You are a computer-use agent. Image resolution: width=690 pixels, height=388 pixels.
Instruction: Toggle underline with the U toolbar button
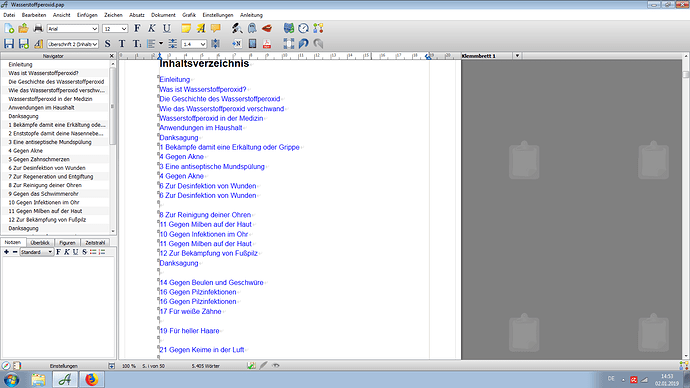tap(167, 28)
